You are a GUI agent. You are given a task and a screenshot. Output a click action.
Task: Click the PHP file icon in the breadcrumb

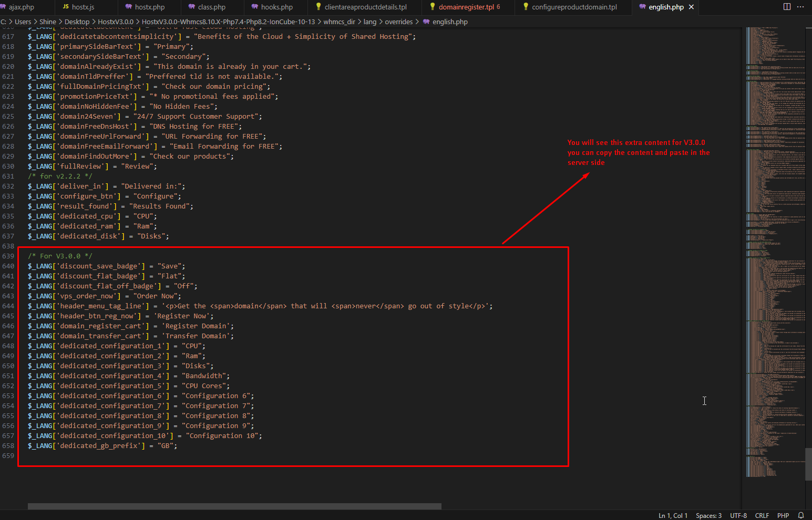[x=426, y=22]
